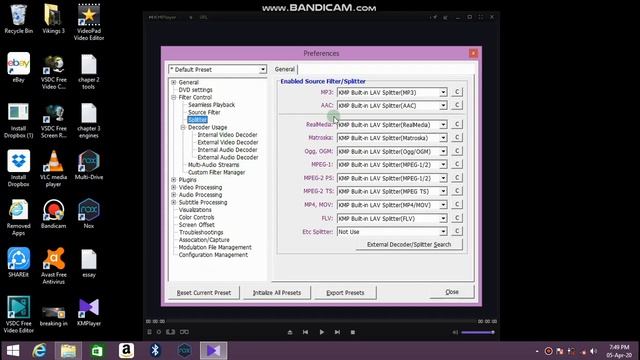Click the KMPlayer seek progress bar
Viewport: 640px width, 360px height.
tap(321, 321)
